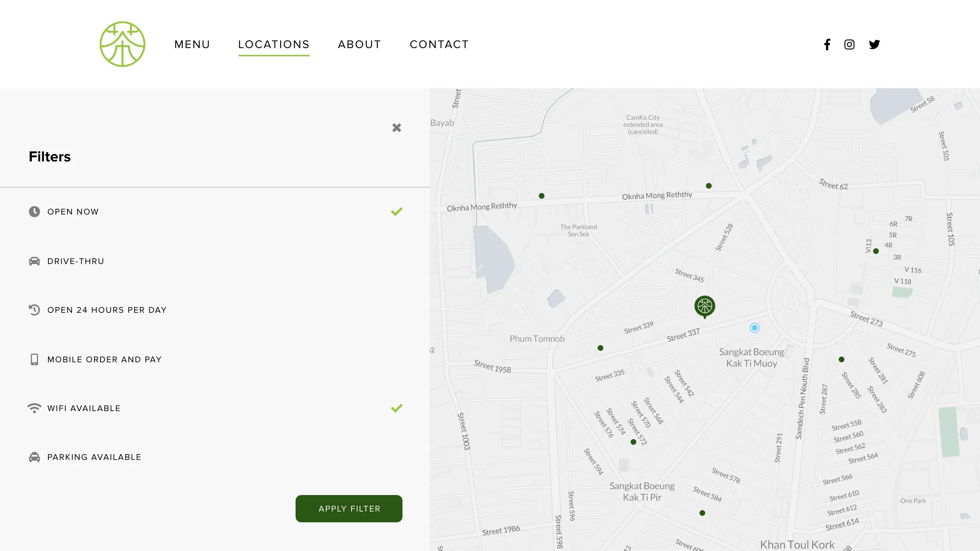
Task: Close the filters panel with X button
Action: coord(396,127)
